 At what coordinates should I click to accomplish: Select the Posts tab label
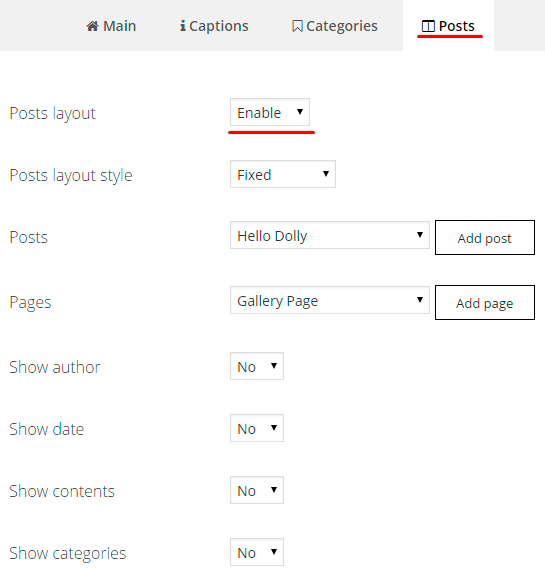[x=457, y=26]
